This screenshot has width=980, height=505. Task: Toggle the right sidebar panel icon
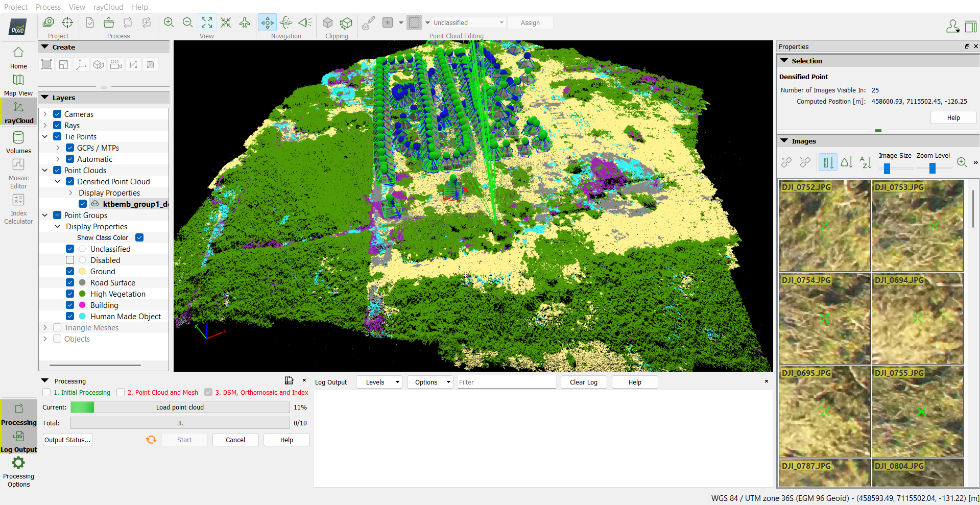971,26
